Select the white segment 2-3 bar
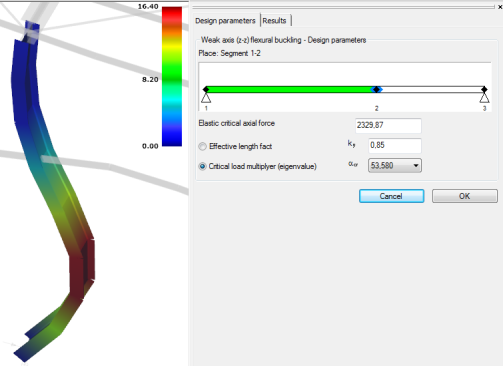 [432, 89]
